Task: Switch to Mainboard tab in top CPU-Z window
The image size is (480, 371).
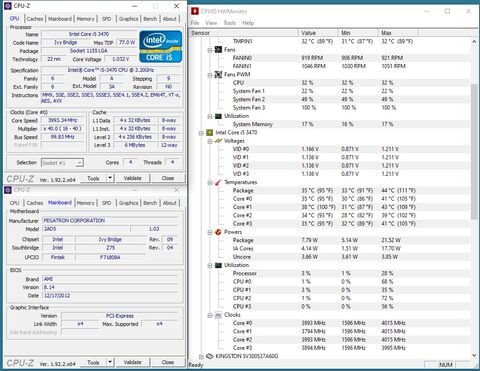Action: (60, 19)
